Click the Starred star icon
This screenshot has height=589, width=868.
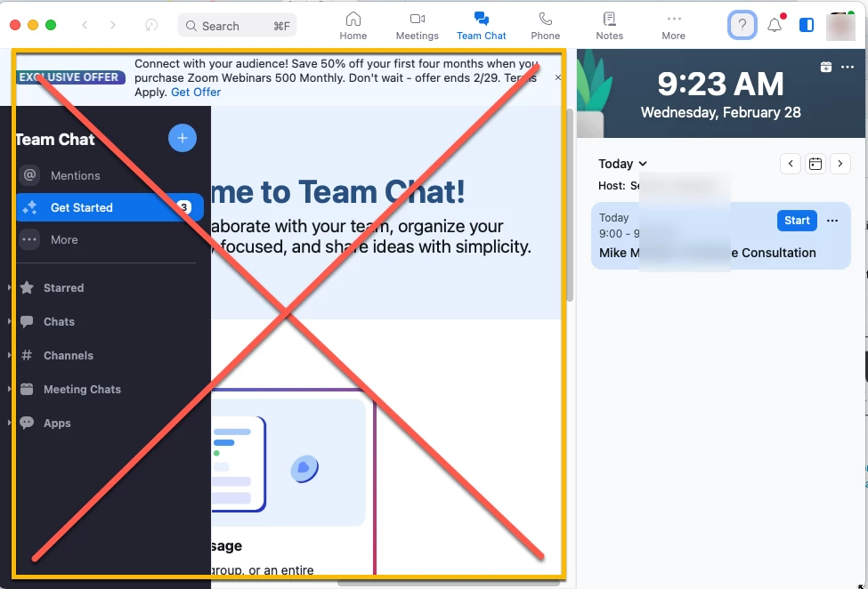27,287
